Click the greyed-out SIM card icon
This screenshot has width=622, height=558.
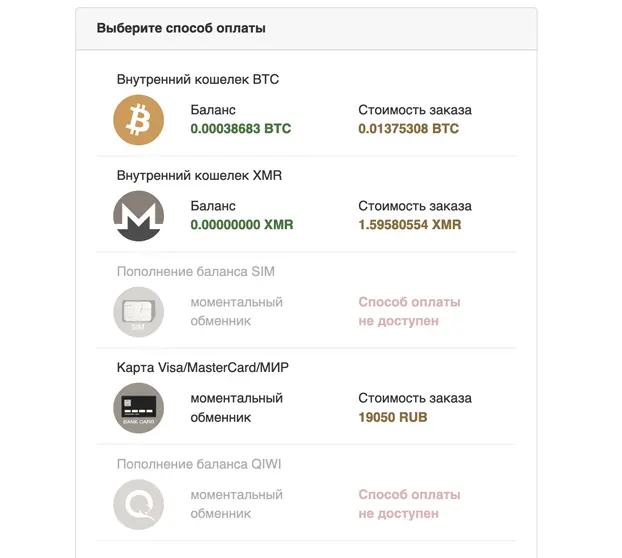pyautogui.click(x=138, y=312)
